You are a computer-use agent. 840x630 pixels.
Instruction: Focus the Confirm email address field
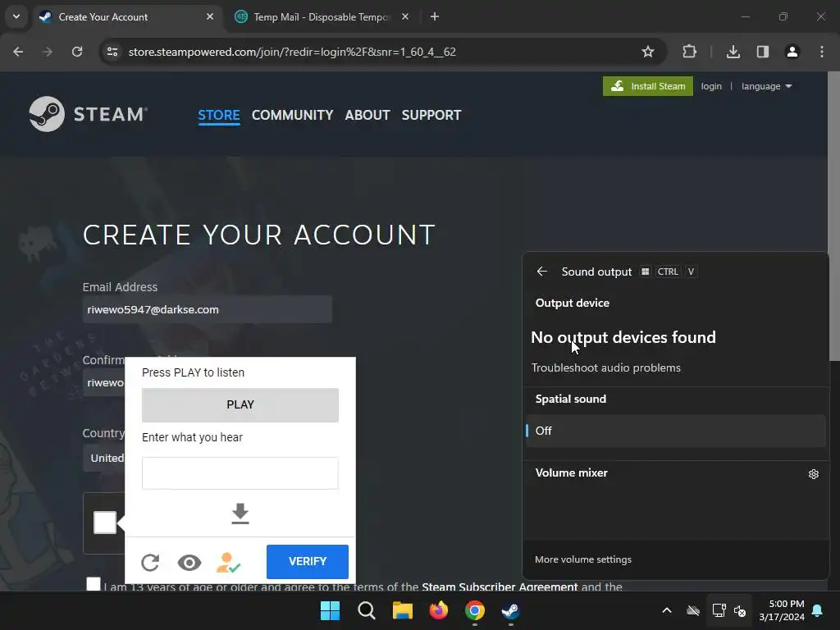pos(104,382)
